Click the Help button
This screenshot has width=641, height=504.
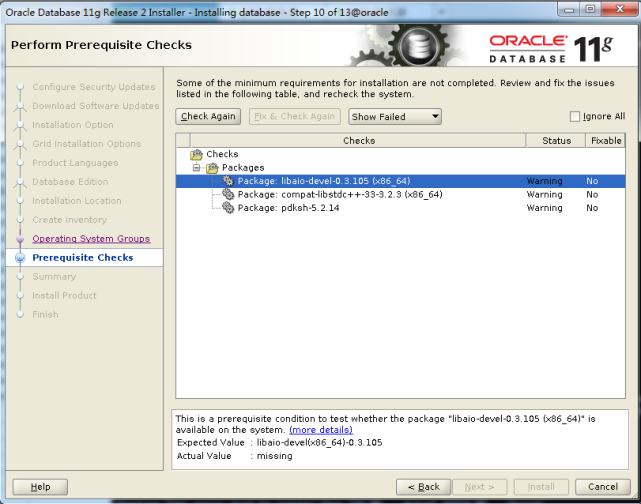coord(40,487)
